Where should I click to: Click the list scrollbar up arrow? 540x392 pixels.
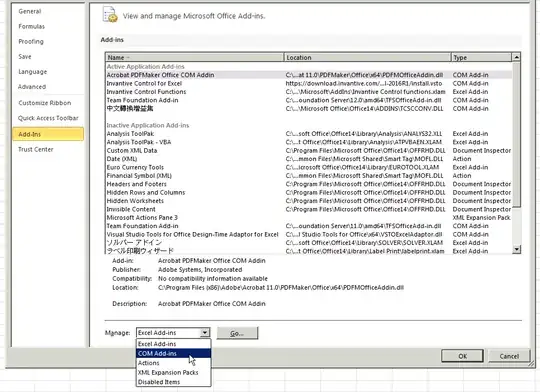pos(516,57)
